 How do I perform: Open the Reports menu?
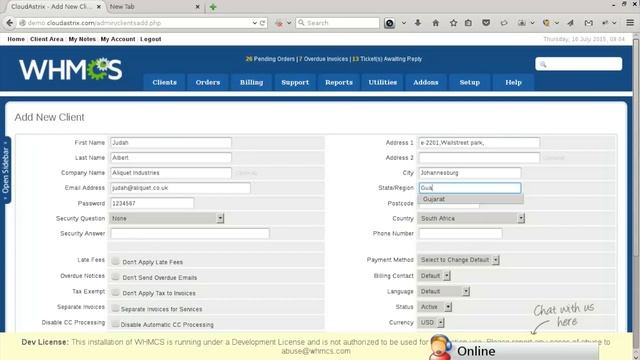click(339, 82)
